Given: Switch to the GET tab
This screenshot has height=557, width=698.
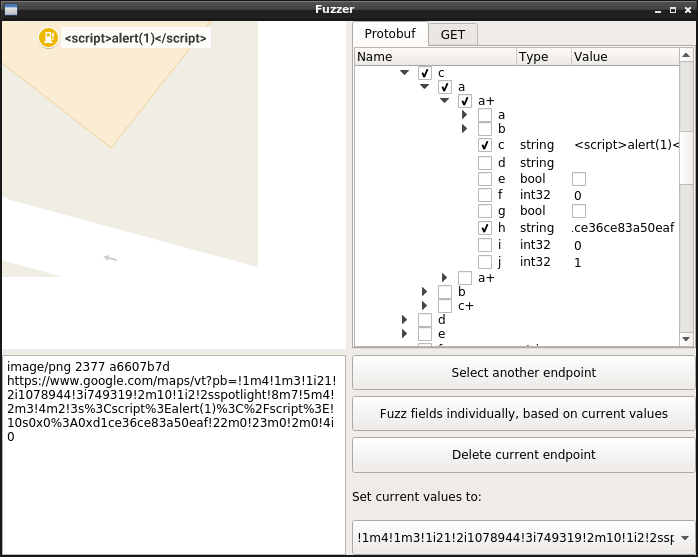Looking at the screenshot, I should [x=453, y=35].
